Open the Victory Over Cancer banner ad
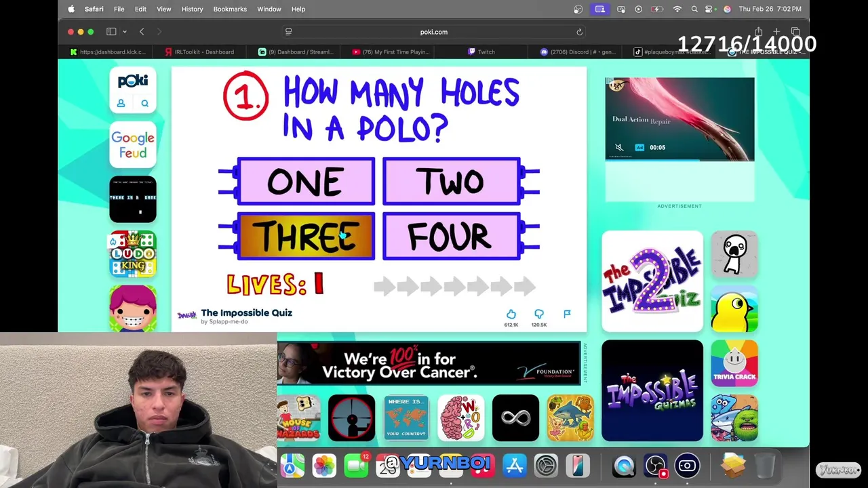The image size is (868, 488). click(429, 364)
